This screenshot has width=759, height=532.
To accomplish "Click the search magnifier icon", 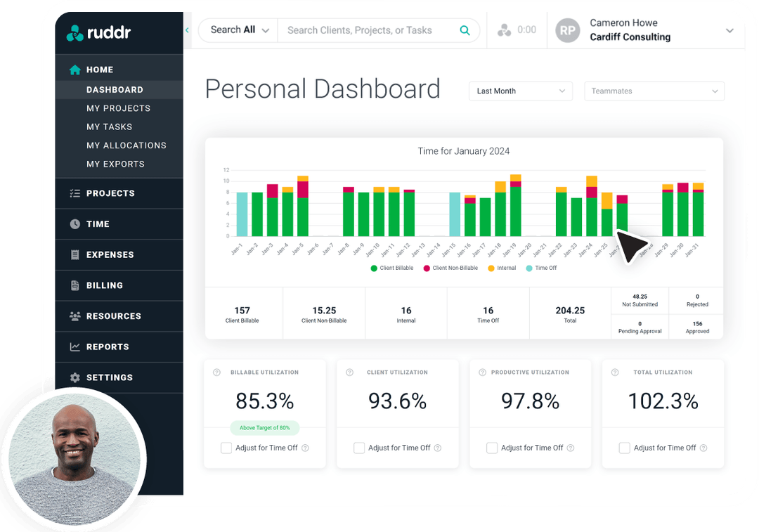I will coord(465,30).
